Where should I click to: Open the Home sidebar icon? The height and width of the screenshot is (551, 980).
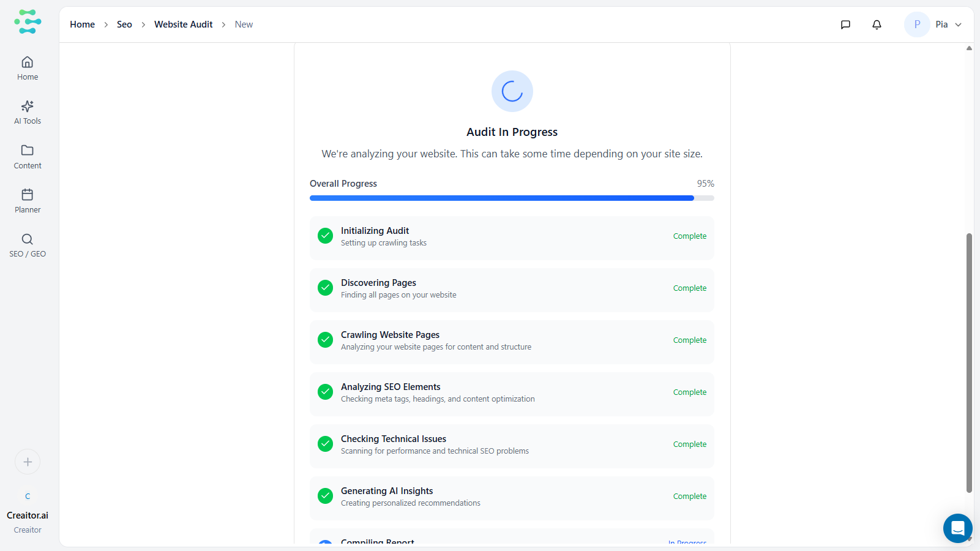pyautogui.click(x=28, y=68)
